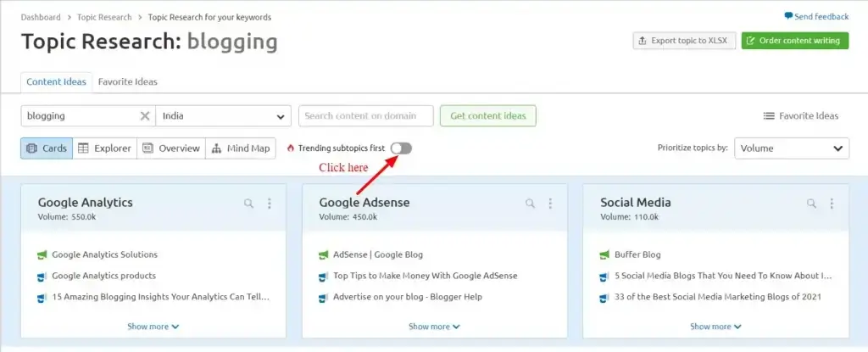Select the Content Ideas tab

pos(57,81)
